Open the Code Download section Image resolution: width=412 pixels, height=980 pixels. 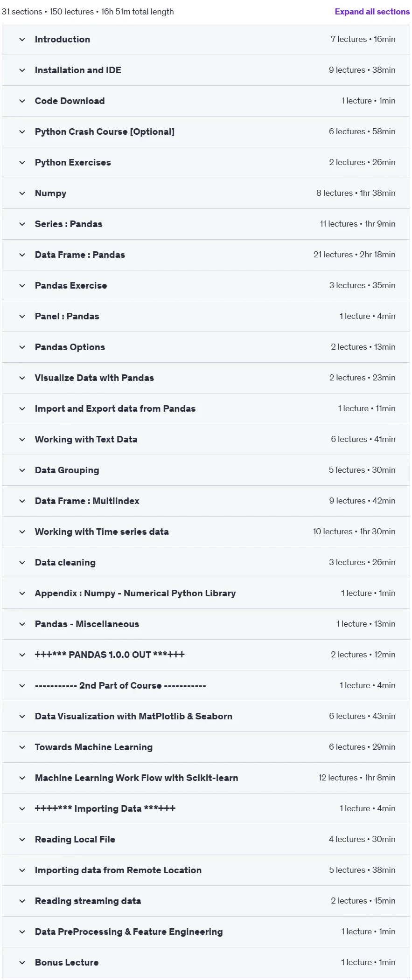tap(206, 101)
